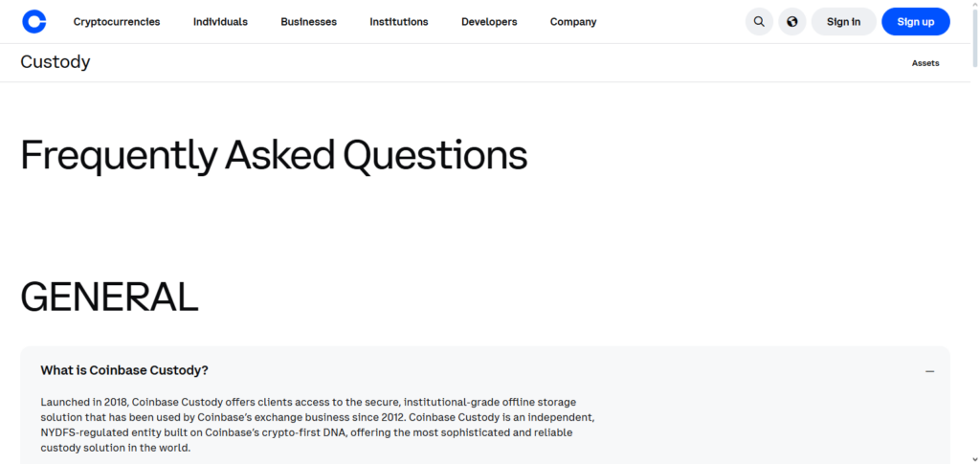Open the Developers menu
Image resolution: width=980 pixels, height=464 pixels.
pos(489,22)
